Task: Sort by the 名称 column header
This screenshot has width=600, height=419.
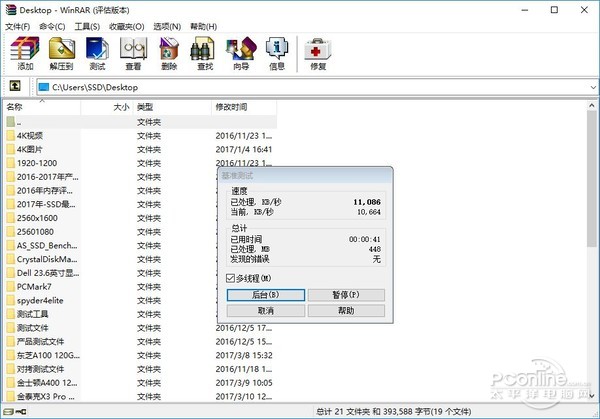Action: 42,107
